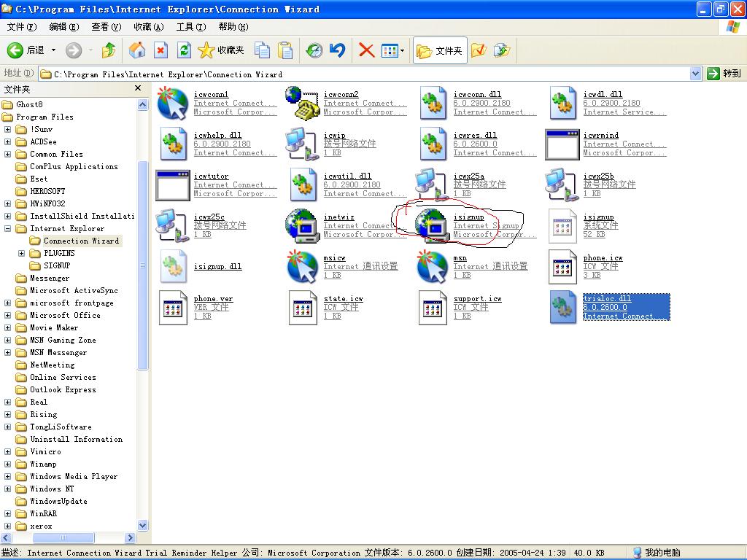Select the msn Internet settings icon

coord(432,267)
